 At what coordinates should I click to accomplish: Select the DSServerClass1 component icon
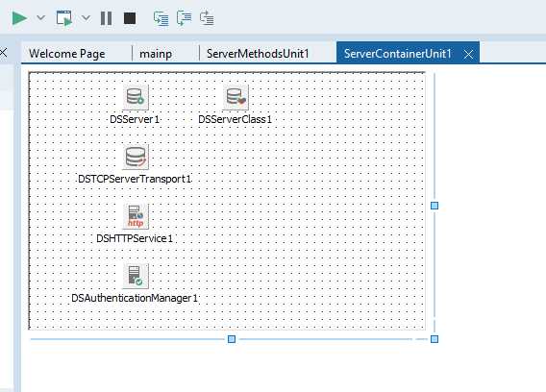(x=236, y=97)
